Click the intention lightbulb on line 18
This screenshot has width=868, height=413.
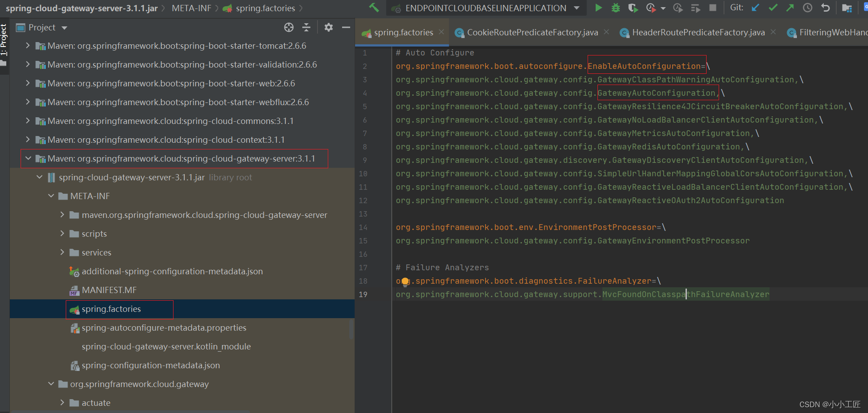405,281
